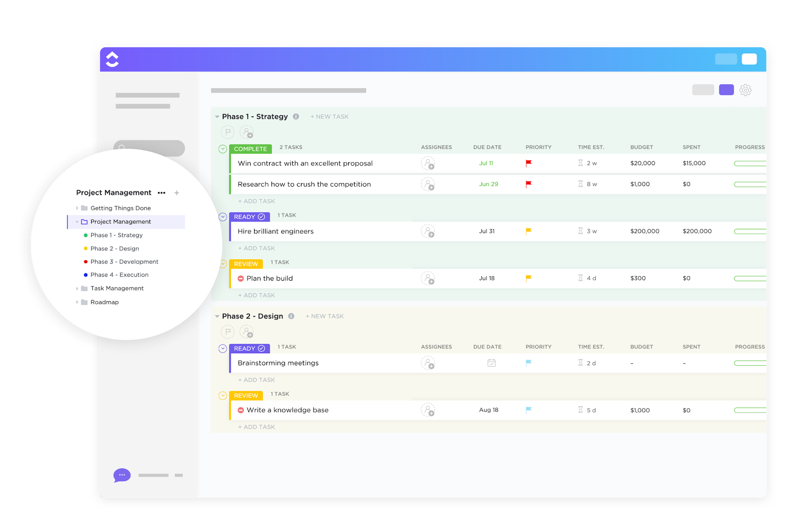The image size is (797, 532).
Task: Click '+ NEW TASK' beside Phase 1 - Strategy
Action: tap(329, 116)
